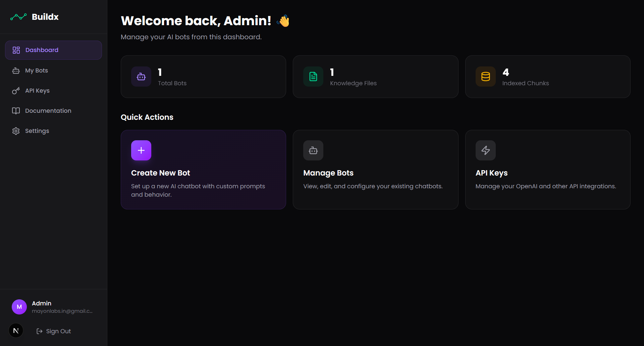The image size is (644, 346).
Task: Click the My Bots robot icon
Action: [x=16, y=70]
